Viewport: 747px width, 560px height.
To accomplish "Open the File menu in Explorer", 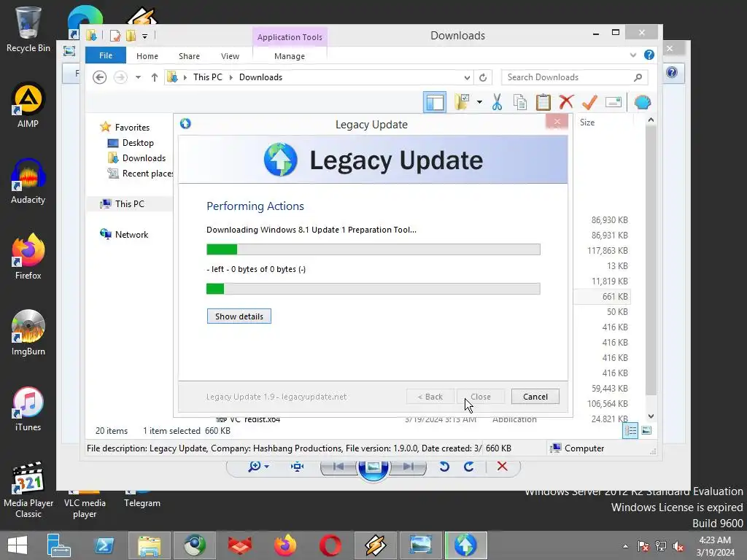I will click(x=106, y=55).
